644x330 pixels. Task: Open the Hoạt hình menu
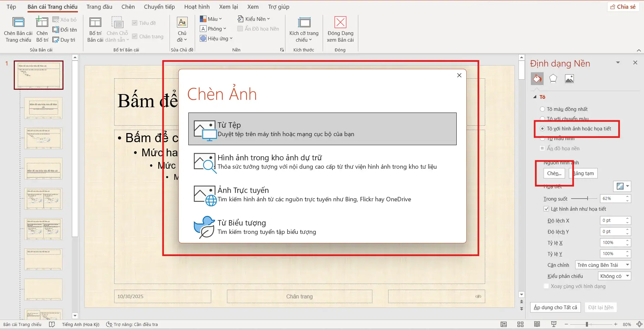[x=197, y=6]
